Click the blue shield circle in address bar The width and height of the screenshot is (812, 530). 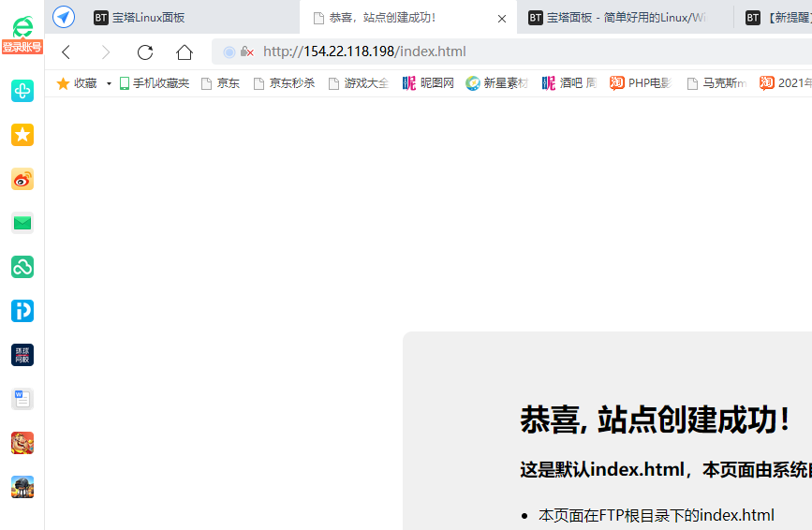229,52
